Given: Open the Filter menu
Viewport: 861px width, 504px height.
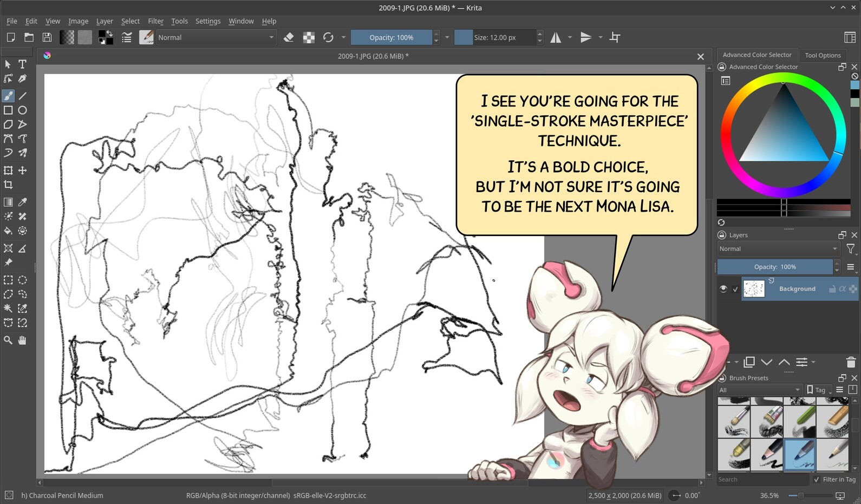Looking at the screenshot, I should pos(155,21).
